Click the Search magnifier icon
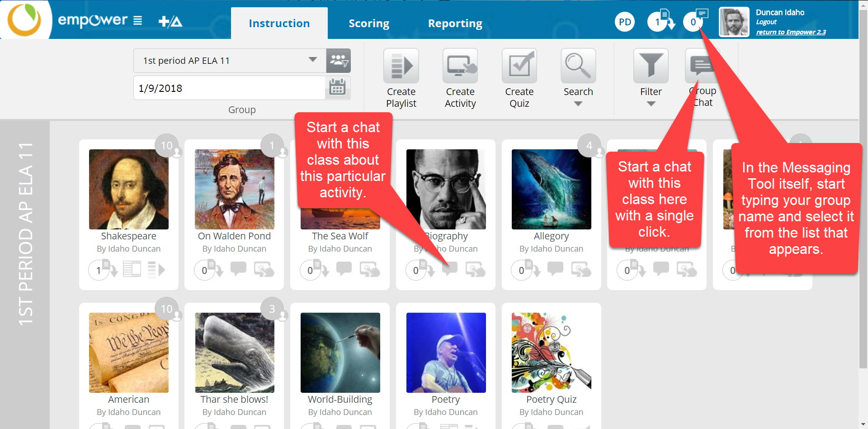Viewport: 868px width, 429px height. tap(578, 66)
